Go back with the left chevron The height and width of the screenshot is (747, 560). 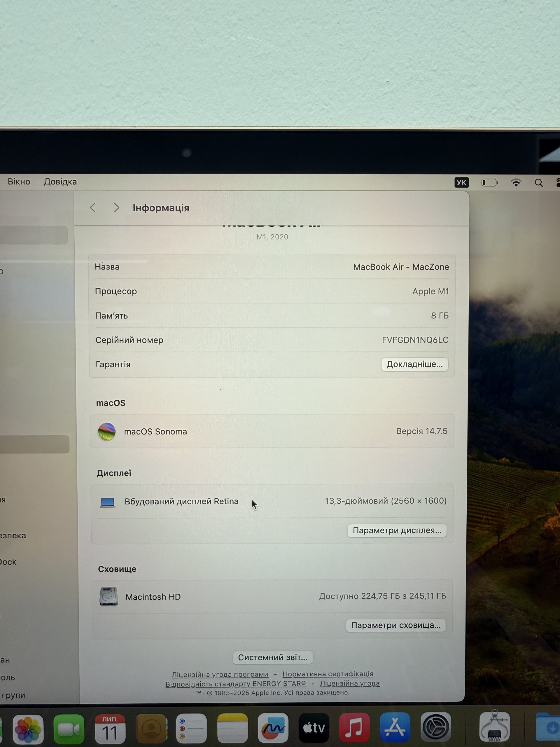click(93, 208)
